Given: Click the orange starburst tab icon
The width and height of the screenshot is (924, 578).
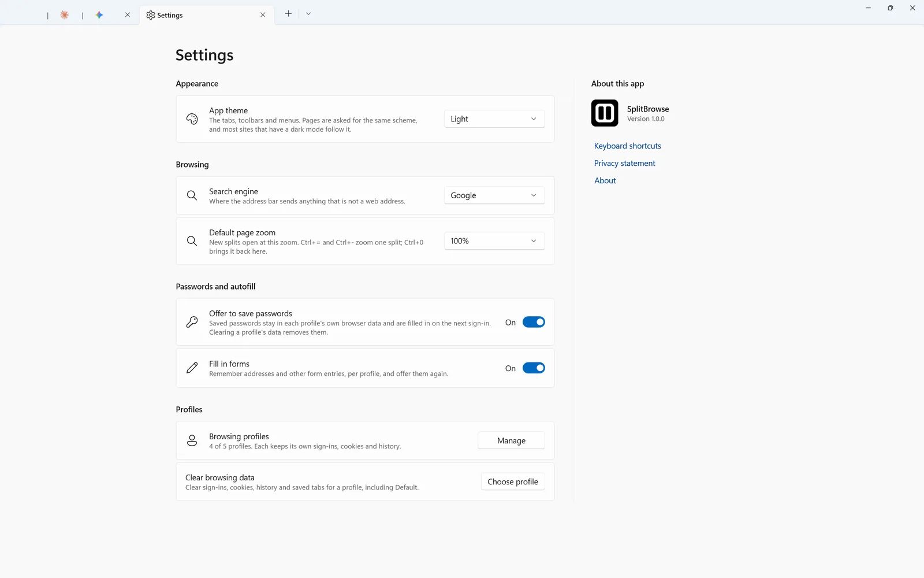Looking at the screenshot, I should pos(65,15).
